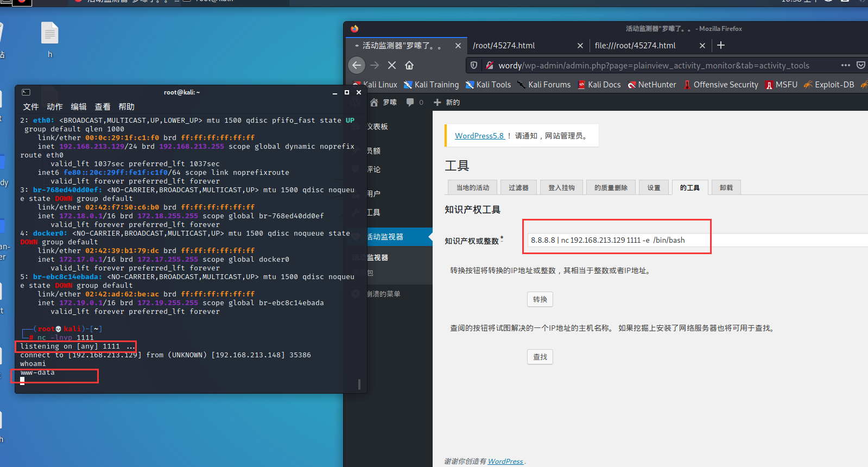Open the terminal 动作 menu
Viewport: 868px width, 467px height.
(x=55, y=107)
